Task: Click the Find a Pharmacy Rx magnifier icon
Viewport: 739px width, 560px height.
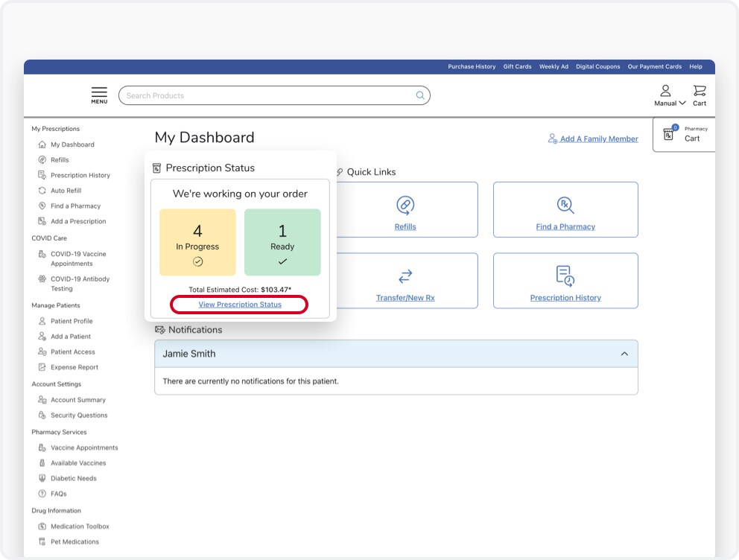Action: (565, 206)
